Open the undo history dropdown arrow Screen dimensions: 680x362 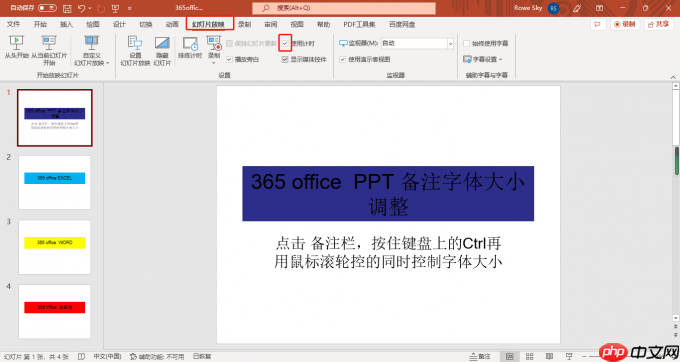(90, 8)
